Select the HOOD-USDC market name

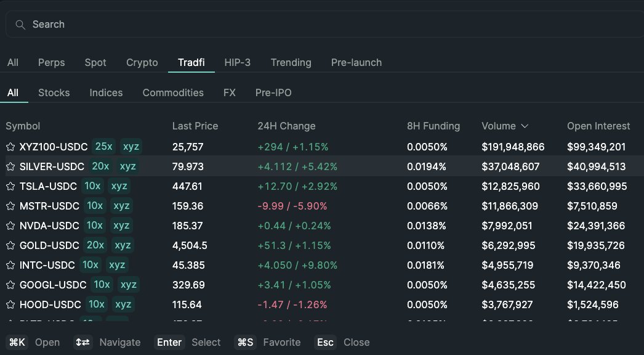pos(50,305)
